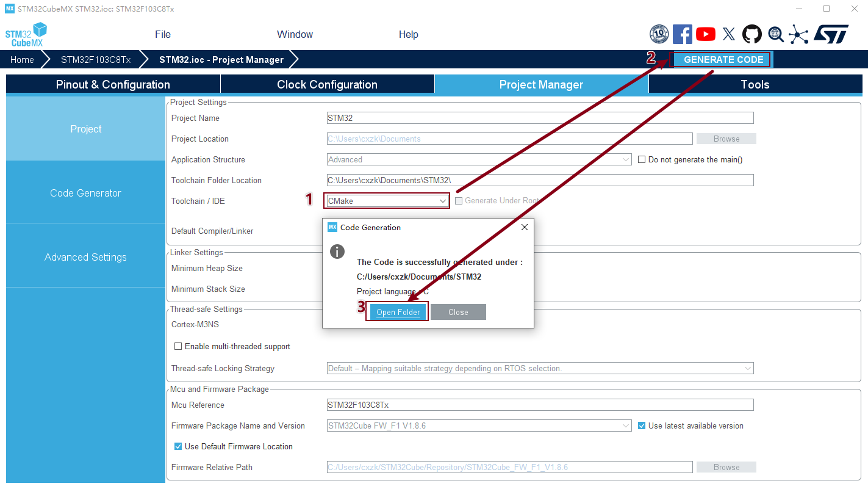This screenshot has height=489, width=868.
Task: Close the Code Generation dialog with X
Action: tap(525, 227)
